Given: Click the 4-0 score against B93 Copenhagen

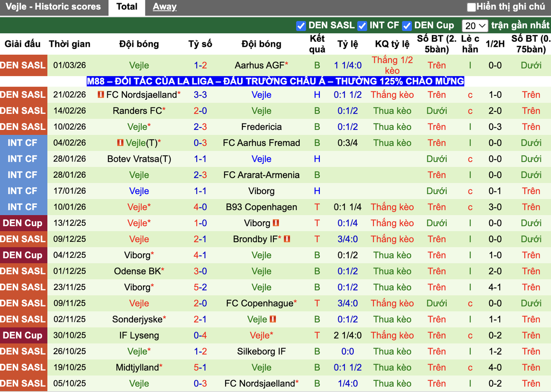Looking at the screenshot, I should (x=200, y=207).
